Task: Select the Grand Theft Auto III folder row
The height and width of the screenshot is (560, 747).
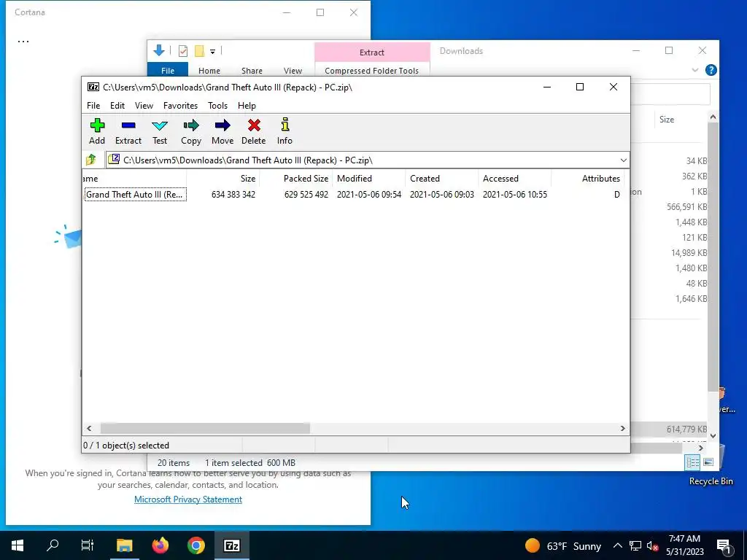Action: tap(135, 194)
